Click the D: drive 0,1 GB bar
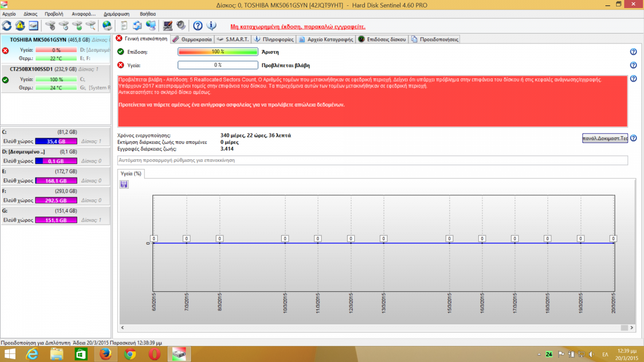This screenshot has height=362, width=644. tap(56, 161)
